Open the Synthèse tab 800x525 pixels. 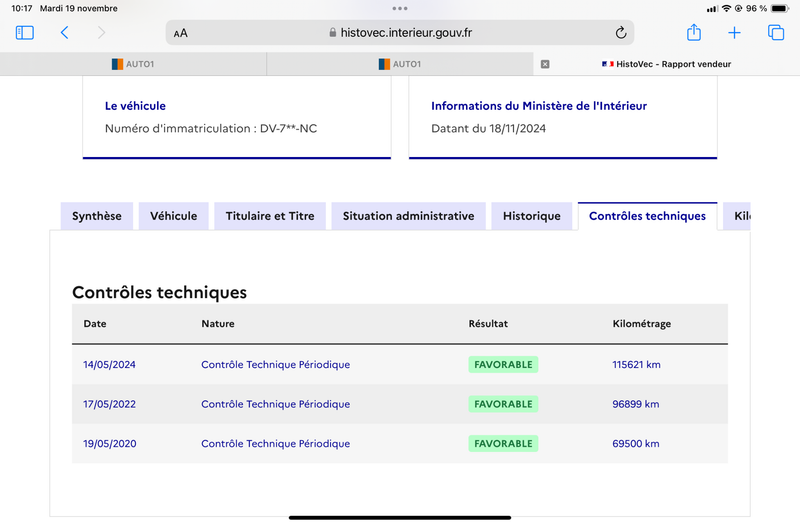click(97, 216)
